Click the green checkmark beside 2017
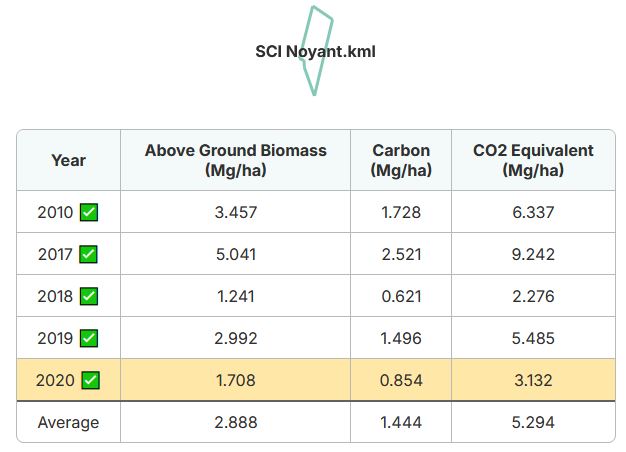The width and height of the screenshot is (626, 452). [88, 254]
